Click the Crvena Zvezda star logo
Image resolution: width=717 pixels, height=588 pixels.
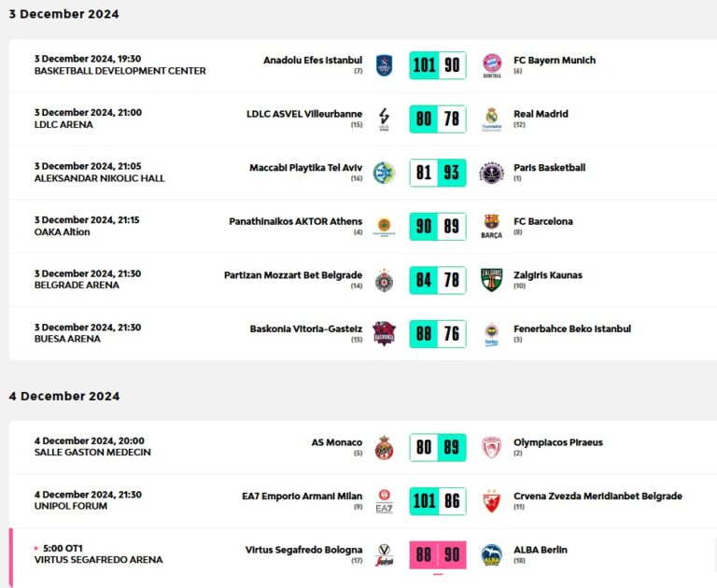point(491,501)
